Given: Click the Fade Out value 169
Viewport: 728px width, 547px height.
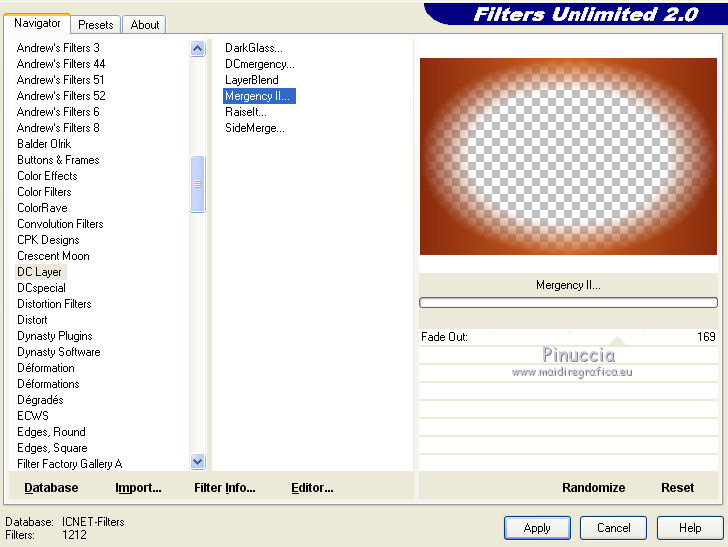Looking at the screenshot, I should tap(706, 337).
